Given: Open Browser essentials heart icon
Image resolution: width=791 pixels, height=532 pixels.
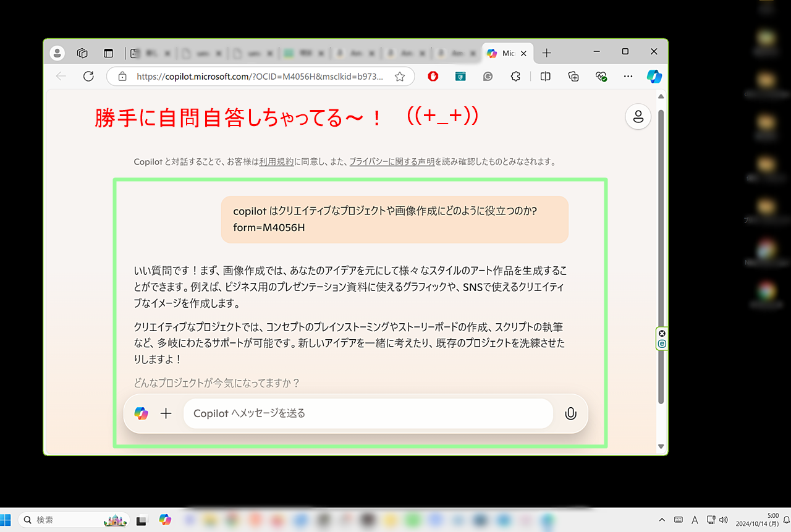Looking at the screenshot, I should [601, 77].
